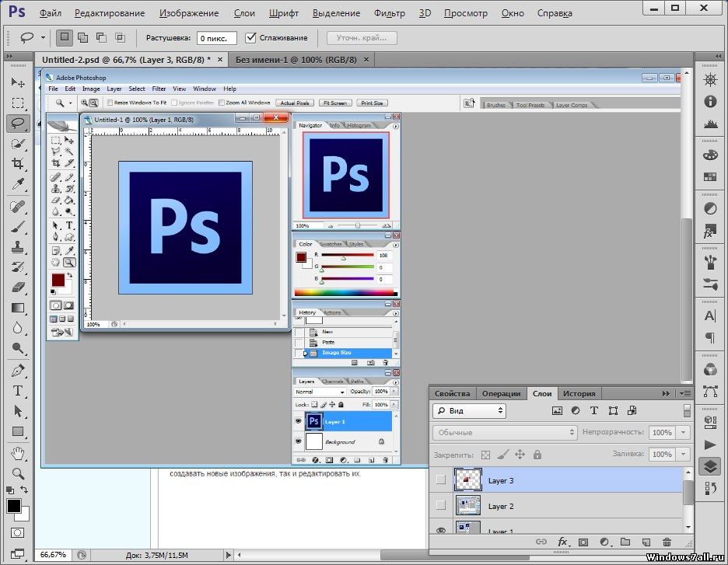Select the Dodge tool
728x565 pixels.
[x=18, y=348]
